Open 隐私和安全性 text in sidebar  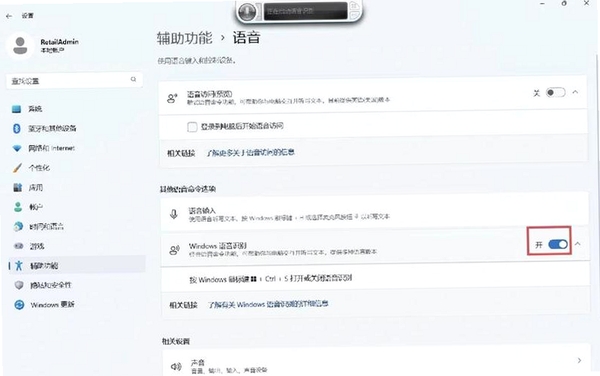51,285
